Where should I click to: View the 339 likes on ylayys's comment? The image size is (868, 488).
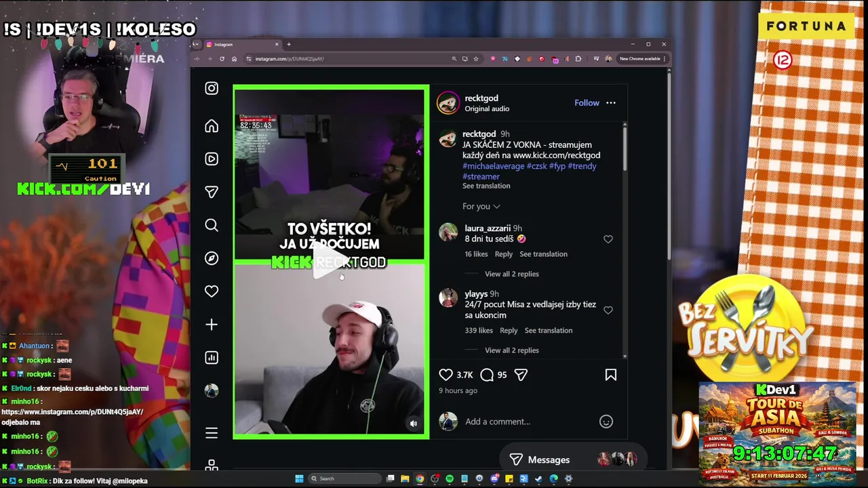click(x=479, y=331)
